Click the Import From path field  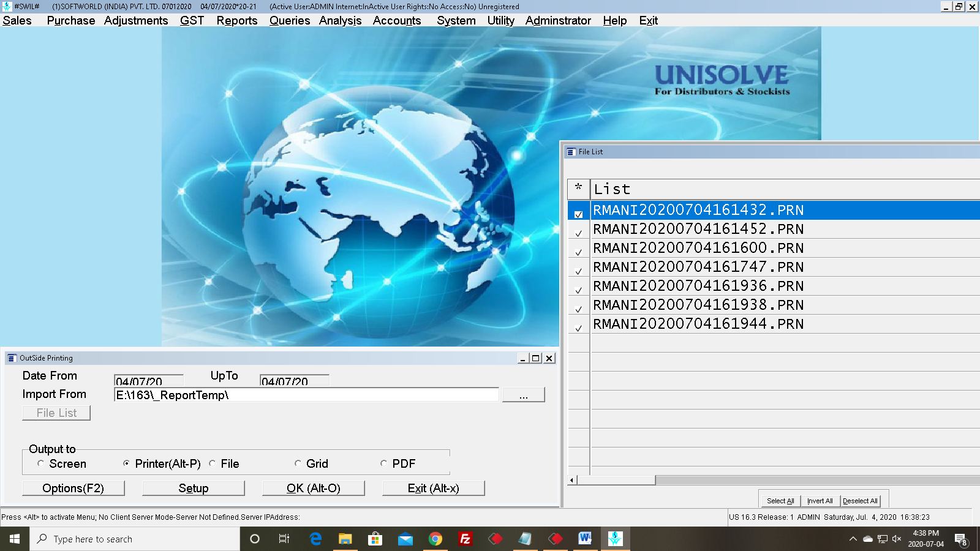pyautogui.click(x=306, y=395)
